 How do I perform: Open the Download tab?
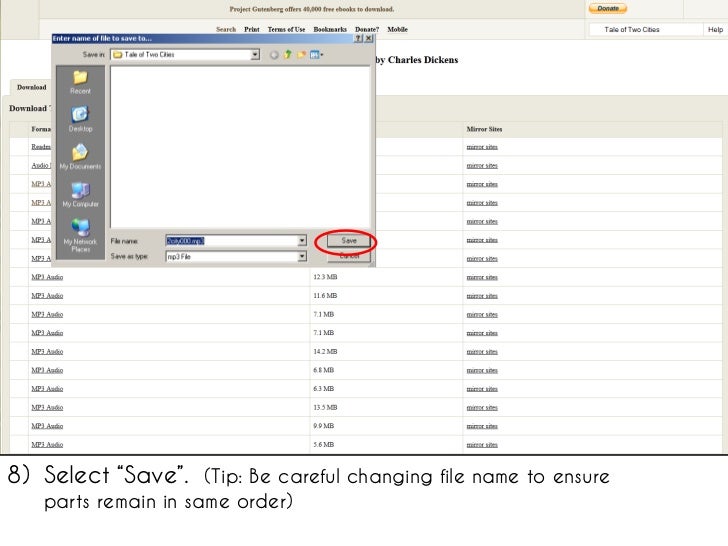(31, 87)
